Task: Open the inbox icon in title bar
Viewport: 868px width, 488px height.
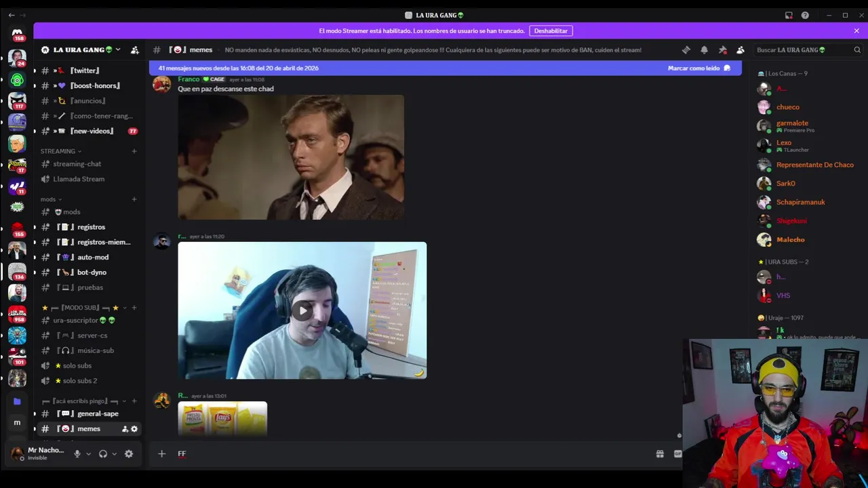Action: click(x=789, y=15)
